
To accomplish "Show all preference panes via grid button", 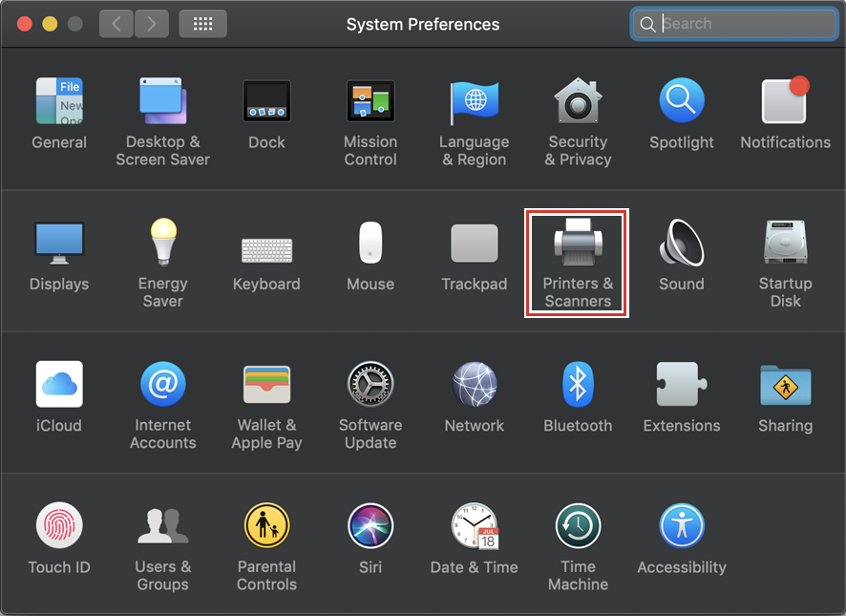I will 202,23.
